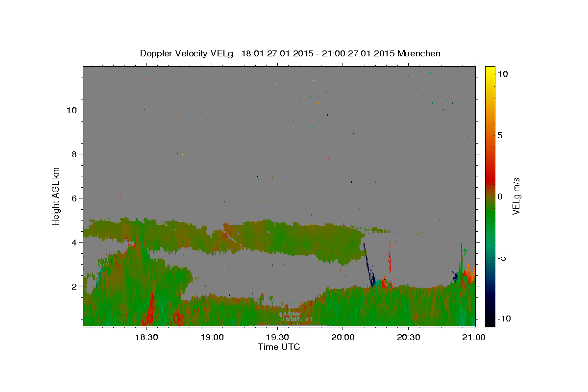Click the 'Muenchen' station name in title
The image size is (588, 392).
[x=419, y=53]
